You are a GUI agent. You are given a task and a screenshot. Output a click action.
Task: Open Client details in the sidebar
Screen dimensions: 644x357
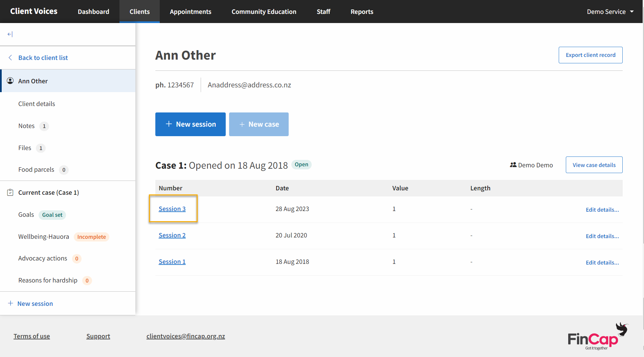click(x=37, y=104)
